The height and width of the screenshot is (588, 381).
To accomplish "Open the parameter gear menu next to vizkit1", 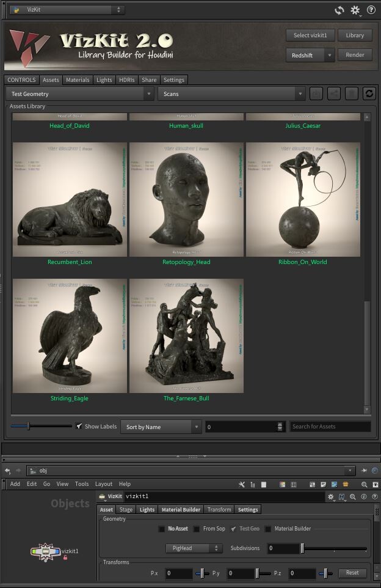I will click(x=331, y=496).
